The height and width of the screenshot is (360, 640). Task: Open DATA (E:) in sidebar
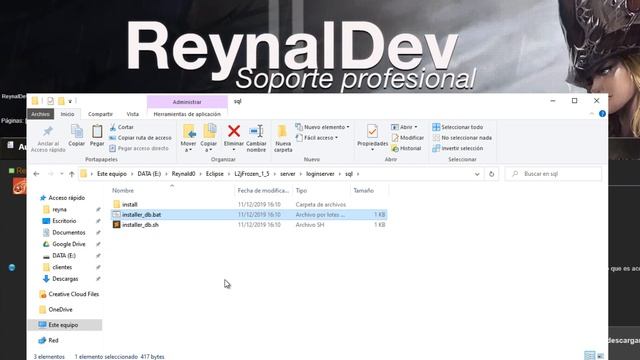[64, 256]
